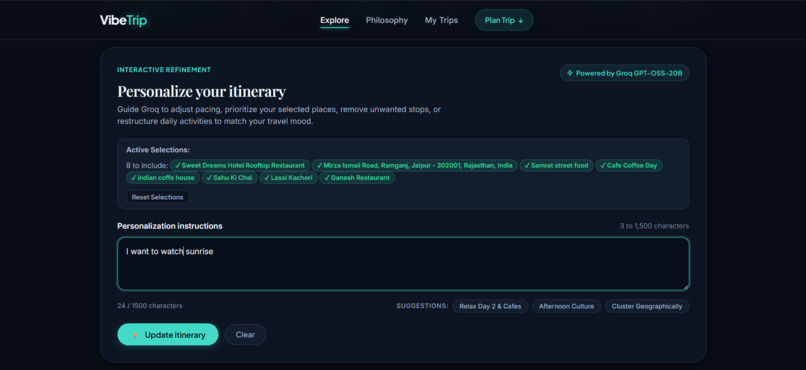Click the SUGGESTIONS label

click(422, 306)
